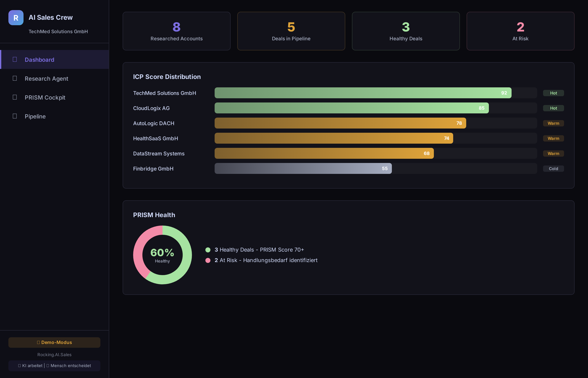Open the Deals in Pipeline card
This screenshot has width=588, height=378.
(x=291, y=31)
